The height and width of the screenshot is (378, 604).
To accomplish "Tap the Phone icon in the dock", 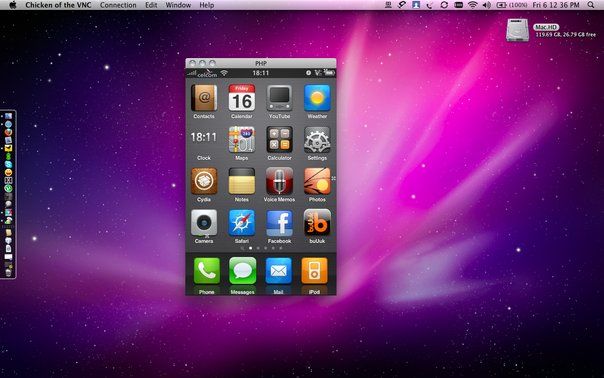I will (x=207, y=271).
